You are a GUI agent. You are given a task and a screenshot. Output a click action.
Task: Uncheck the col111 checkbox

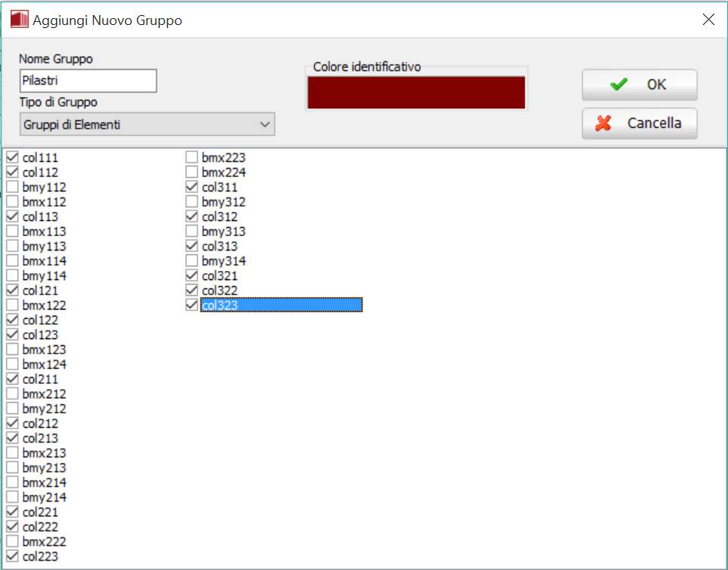[x=13, y=157]
